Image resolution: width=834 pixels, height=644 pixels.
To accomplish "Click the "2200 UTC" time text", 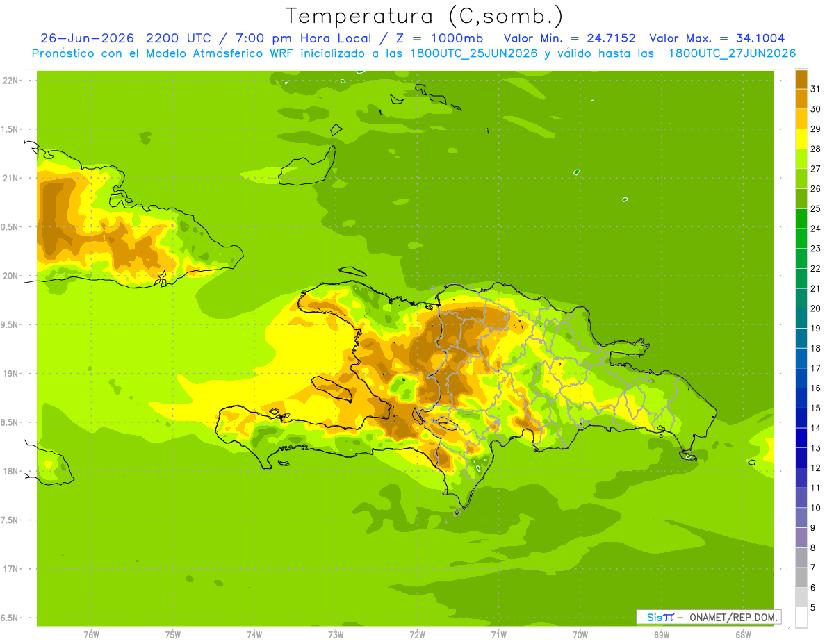I will point(179,38).
